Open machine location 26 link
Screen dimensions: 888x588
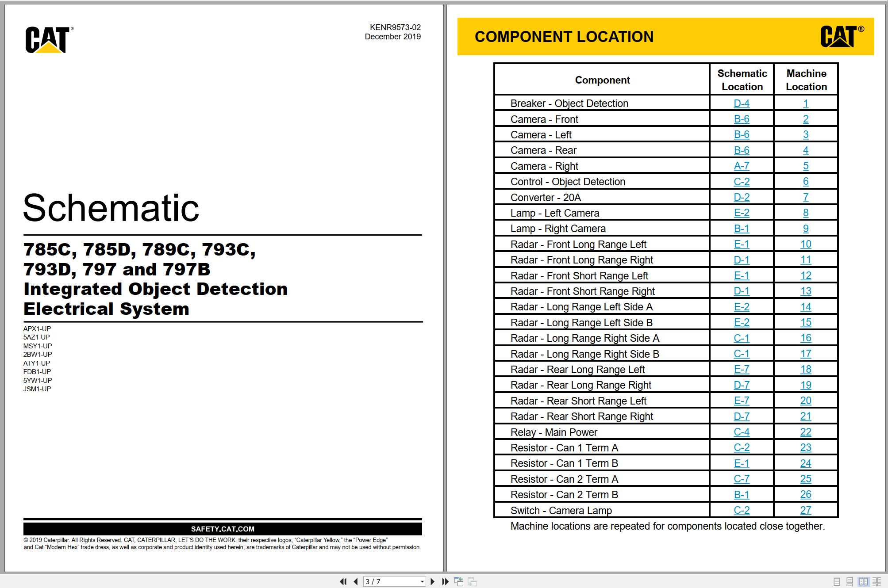click(806, 495)
